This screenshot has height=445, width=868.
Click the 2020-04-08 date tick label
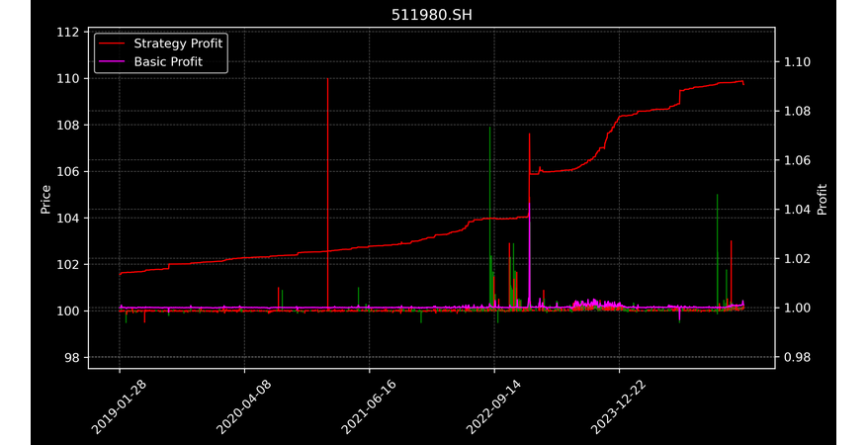pyautogui.click(x=244, y=406)
